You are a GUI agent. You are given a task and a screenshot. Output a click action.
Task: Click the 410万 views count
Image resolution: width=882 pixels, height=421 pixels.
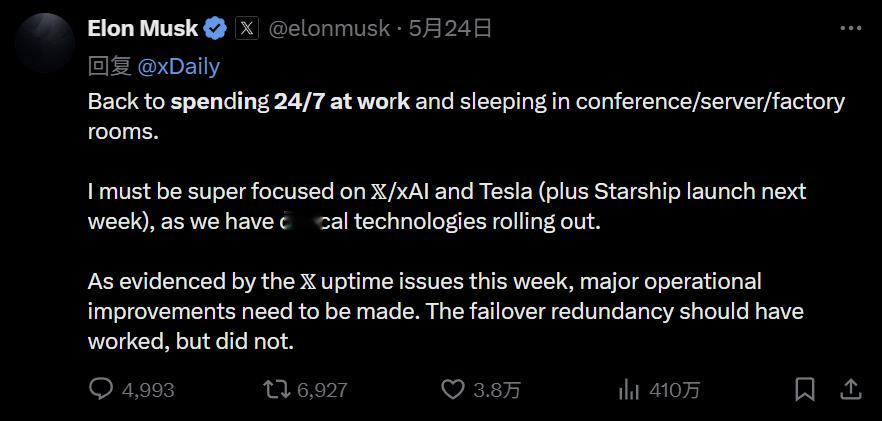[674, 390]
